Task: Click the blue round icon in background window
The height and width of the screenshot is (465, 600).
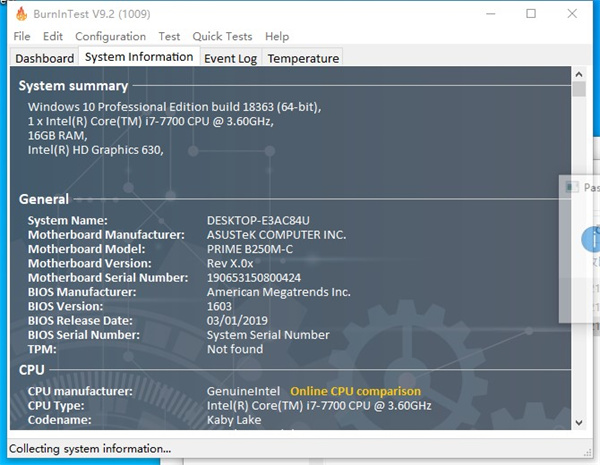Action: (x=592, y=238)
